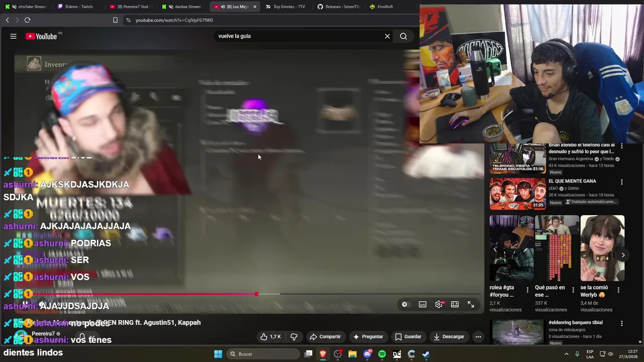Open the Releases - SevenTV GitHub tab
The width and height of the screenshot is (644, 362).
coord(339,7)
